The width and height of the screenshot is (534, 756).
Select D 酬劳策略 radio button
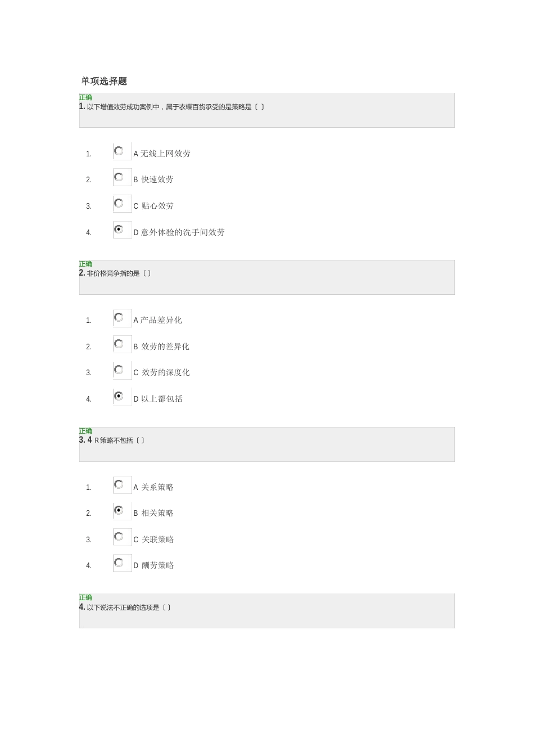coord(119,562)
